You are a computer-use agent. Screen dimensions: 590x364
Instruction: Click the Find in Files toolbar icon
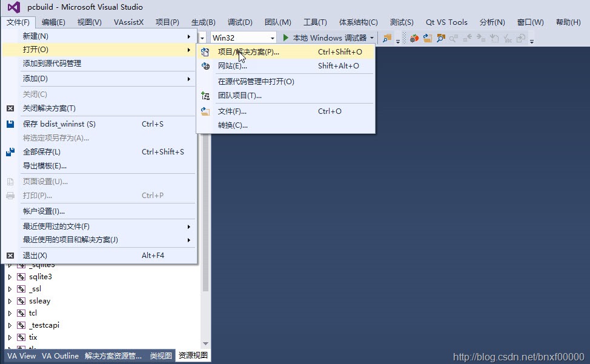(387, 38)
